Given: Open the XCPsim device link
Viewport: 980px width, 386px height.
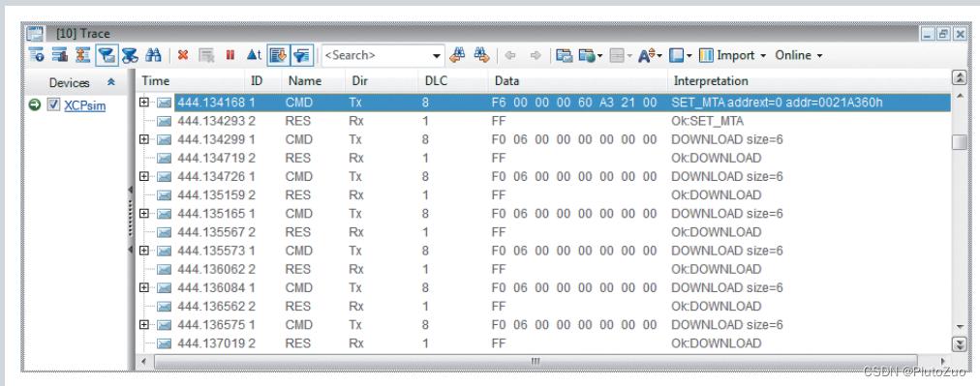Looking at the screenshot, I should [x=85, y=105].
